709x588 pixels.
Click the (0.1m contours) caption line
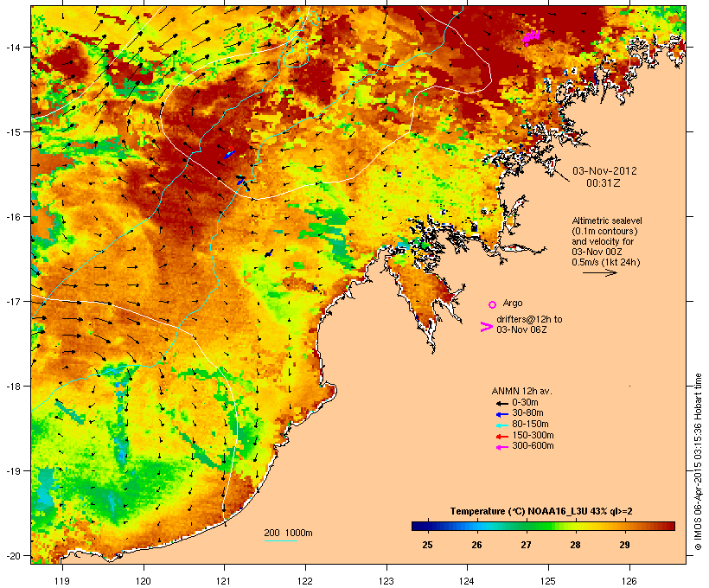click(x=604, y=231)
